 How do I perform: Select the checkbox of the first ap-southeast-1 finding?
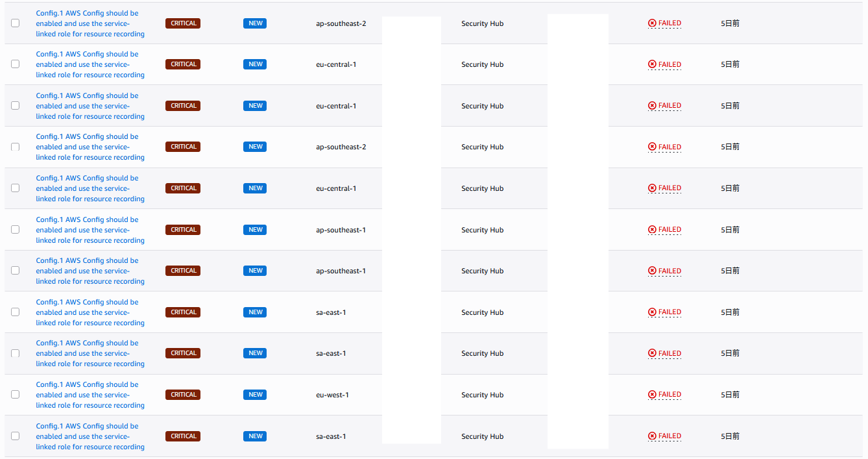coord(16,229)
